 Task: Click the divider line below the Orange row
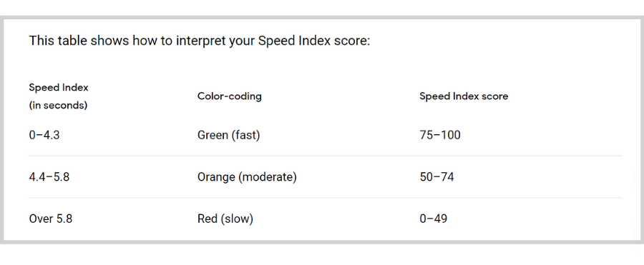pos(326,198)
